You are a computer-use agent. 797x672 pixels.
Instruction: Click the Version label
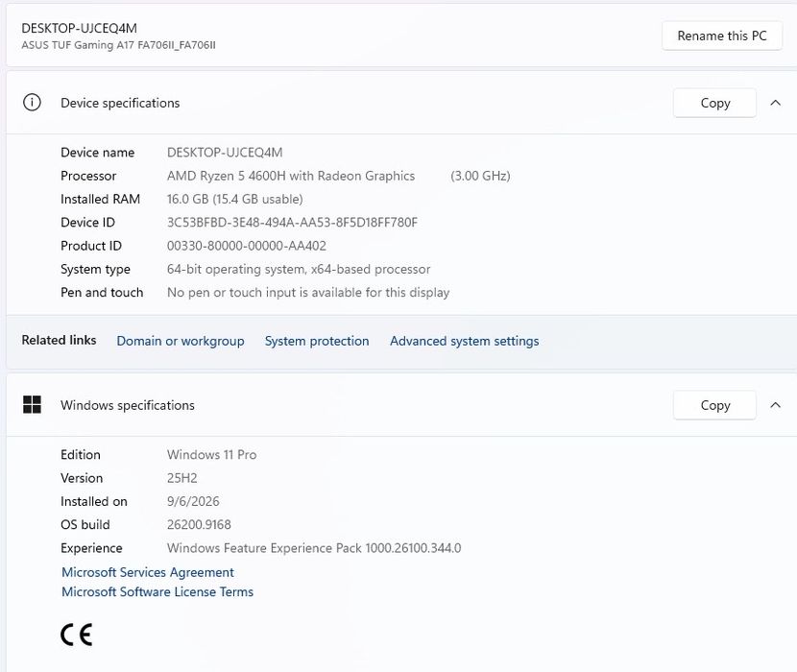click(x=82, y=478)
